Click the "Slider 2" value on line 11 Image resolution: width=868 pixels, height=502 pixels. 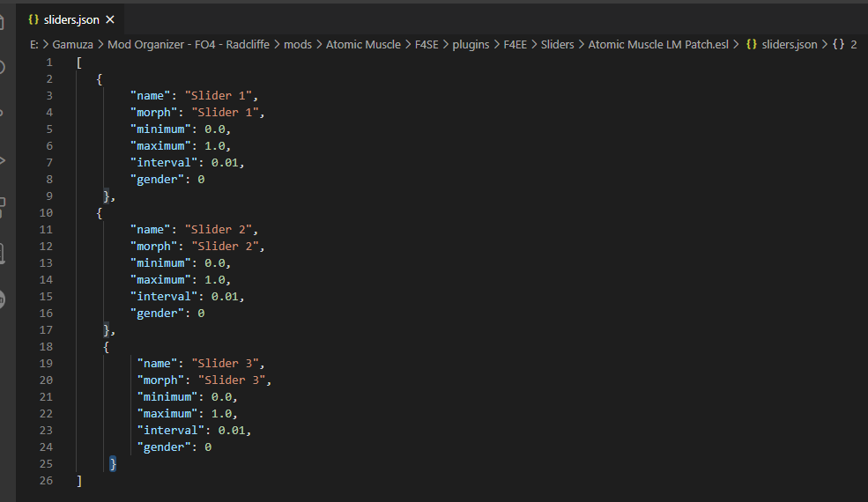[x=219, y=230]
